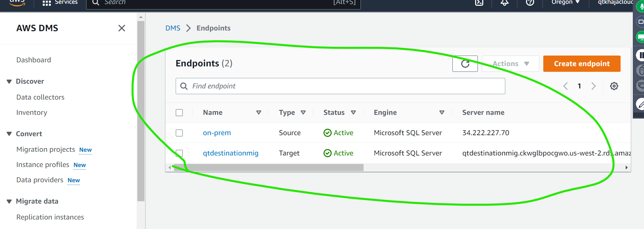Click the Services text in top bar
The width and height of the screenshot is (644, 229).
[66, 2]
